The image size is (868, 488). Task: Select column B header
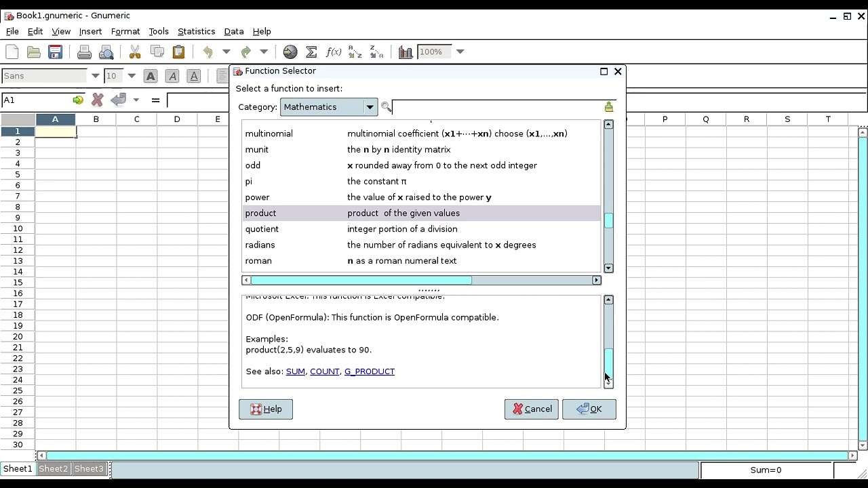pos(96,119)
